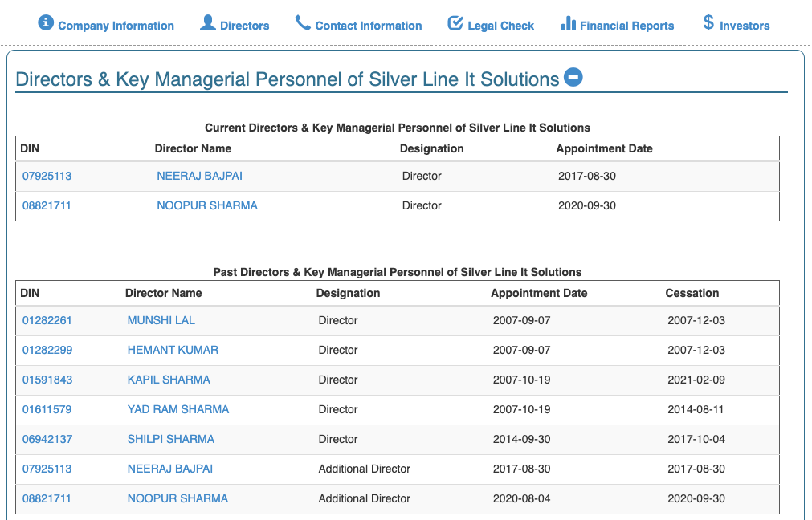Open SHILPI SHARMA director profile
Image resolution: width=812 pixels, height=520 pixels.
[171, 439]
